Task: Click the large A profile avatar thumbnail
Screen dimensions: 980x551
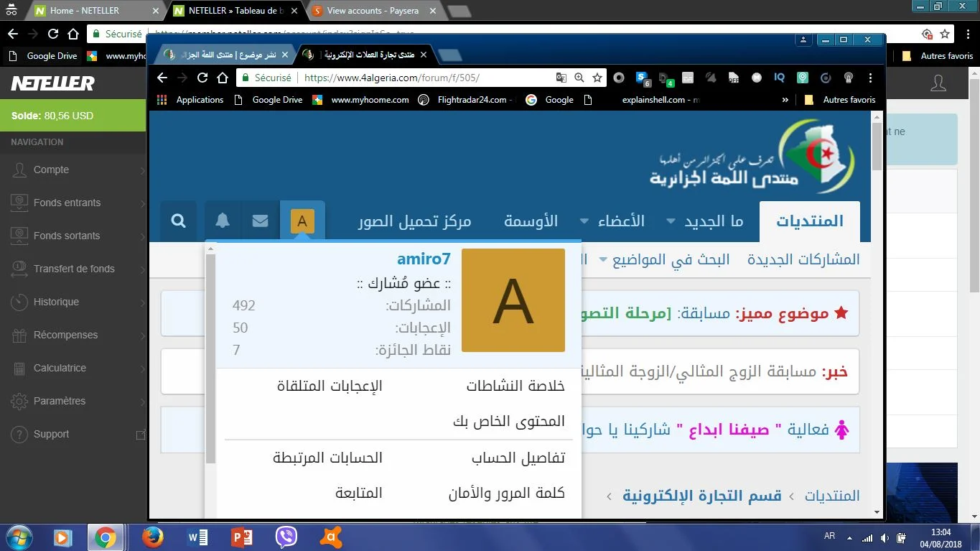Action: (x=513, y=300)
